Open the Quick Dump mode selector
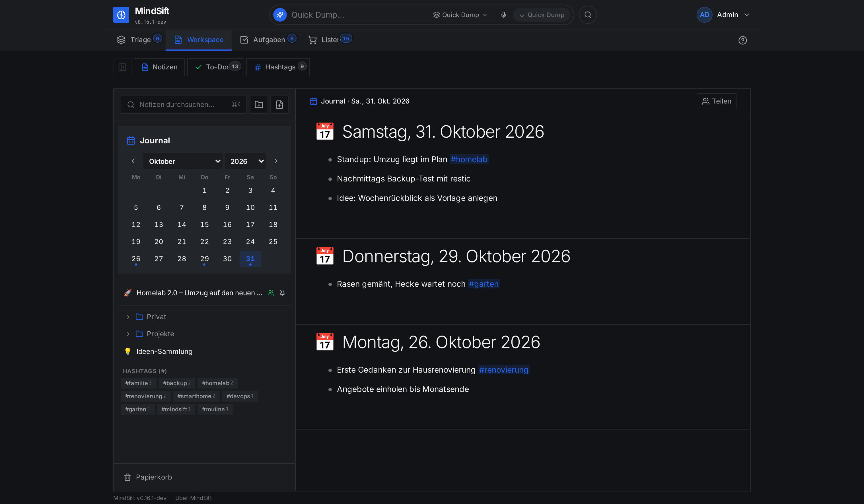Screen dimensions: 864x504 click(x=460, y=15)
